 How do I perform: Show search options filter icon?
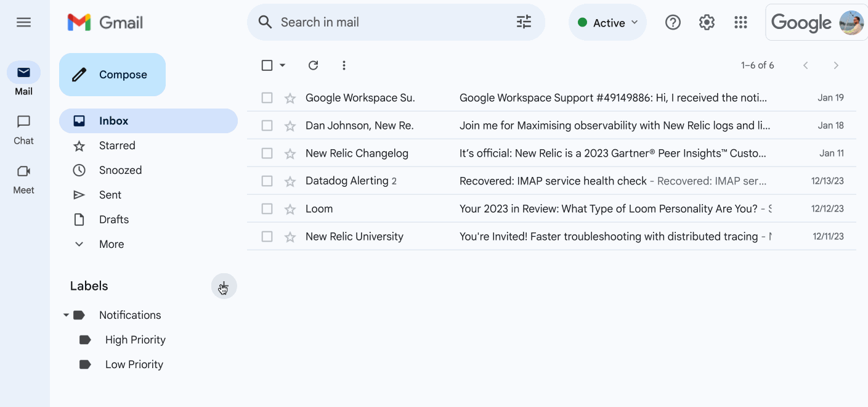[524, 22]
